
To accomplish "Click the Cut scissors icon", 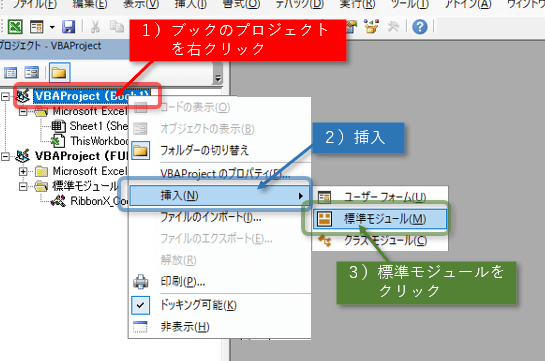I will point(95,27).
